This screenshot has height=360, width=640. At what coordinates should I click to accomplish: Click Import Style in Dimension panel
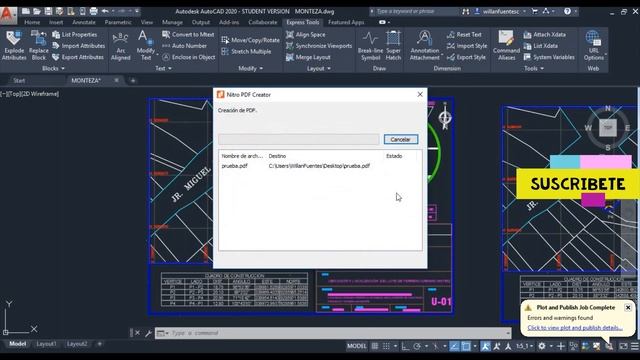click(467, 46)
